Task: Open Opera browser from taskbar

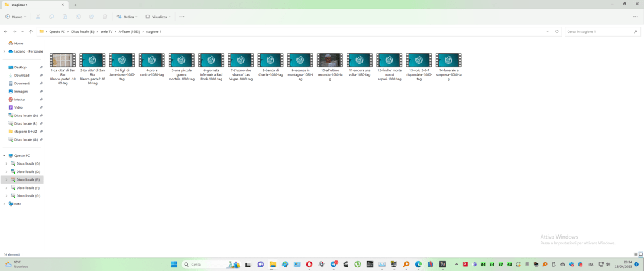Action: [x=309, y=265]
